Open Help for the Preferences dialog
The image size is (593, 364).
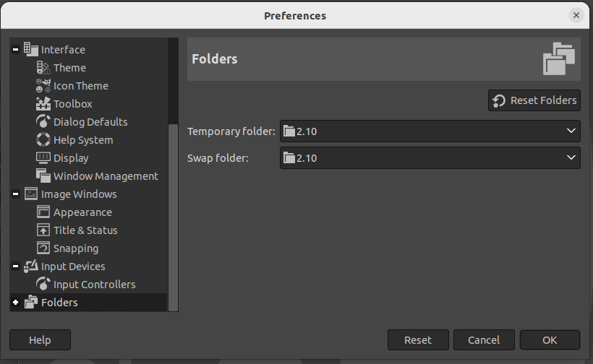(40, 340)
